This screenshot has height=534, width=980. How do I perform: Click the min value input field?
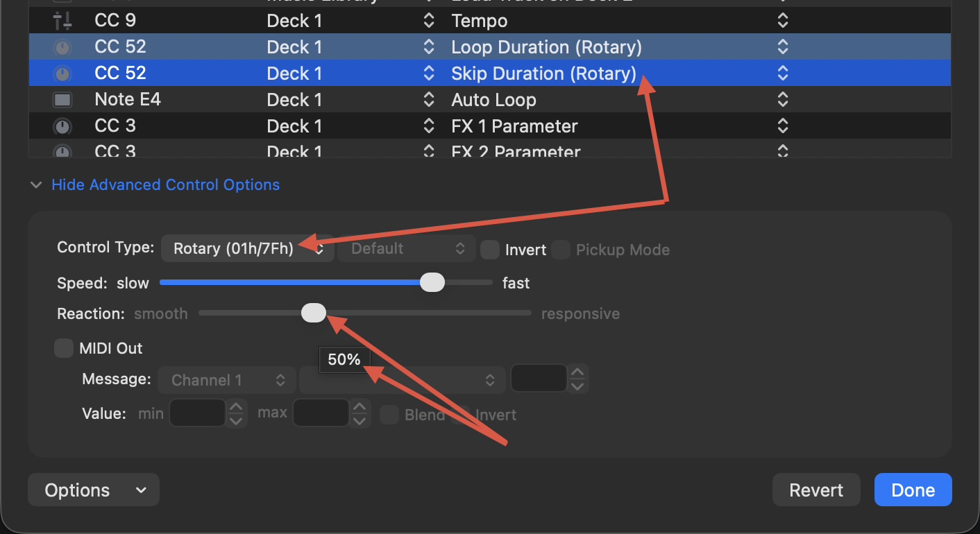point(198,413)
